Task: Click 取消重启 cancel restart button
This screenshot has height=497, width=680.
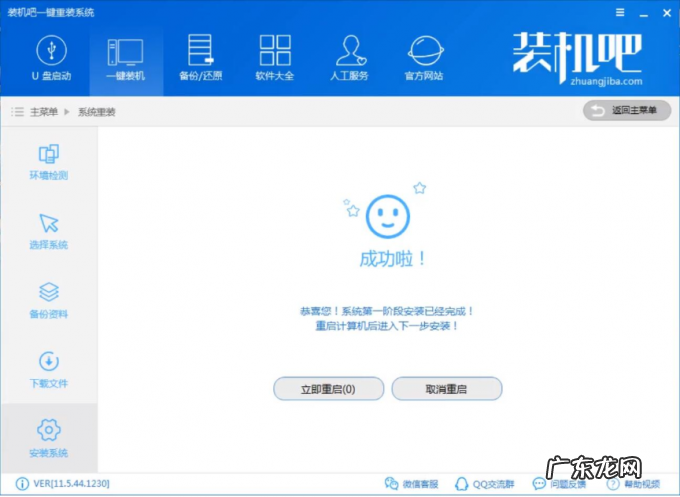Action: 447,389
